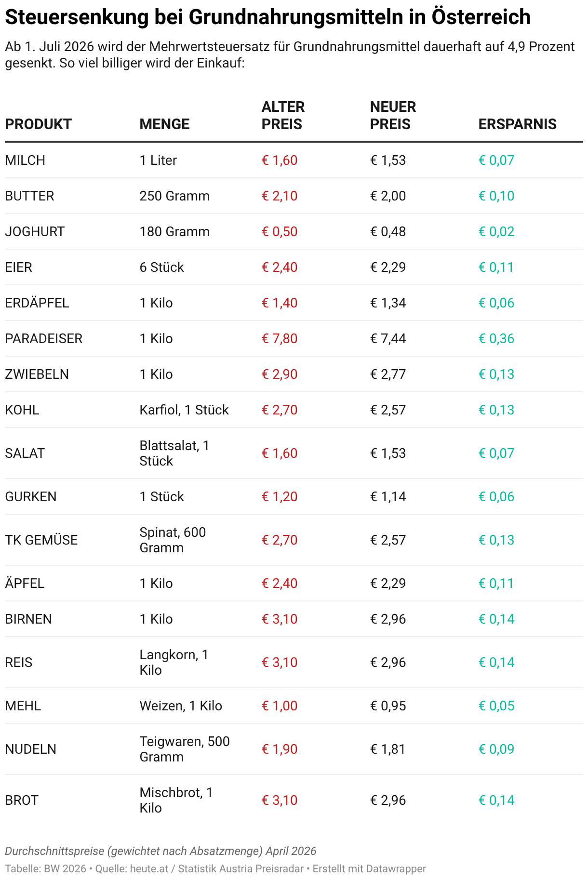Image resolution: width=588 pixels, height=880 pixels.
Task: Click BUTTER savings value € 0,10
Action: 496,196
